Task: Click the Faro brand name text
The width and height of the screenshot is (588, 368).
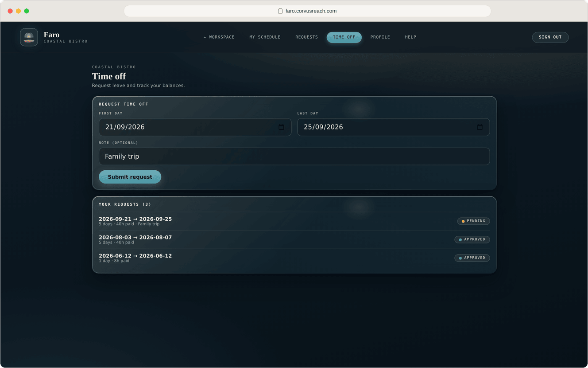Action: tap(51, 35)
